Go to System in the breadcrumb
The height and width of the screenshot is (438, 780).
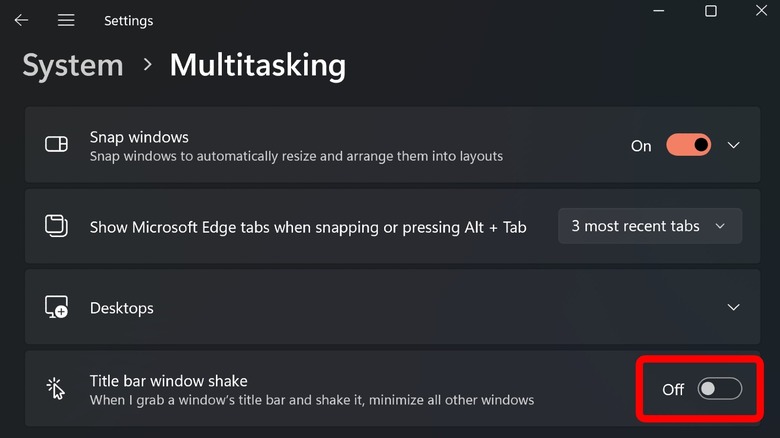(73, 66)
